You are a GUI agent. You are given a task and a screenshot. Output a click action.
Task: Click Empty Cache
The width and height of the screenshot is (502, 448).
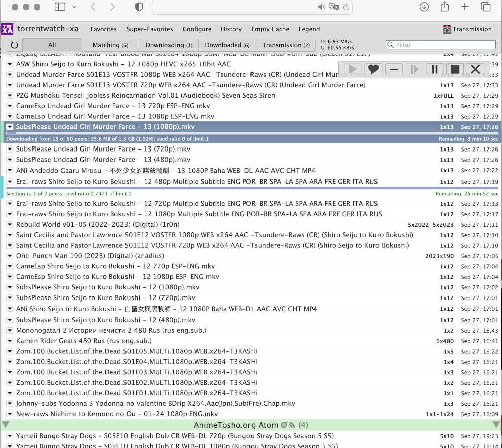coord(270,29)
